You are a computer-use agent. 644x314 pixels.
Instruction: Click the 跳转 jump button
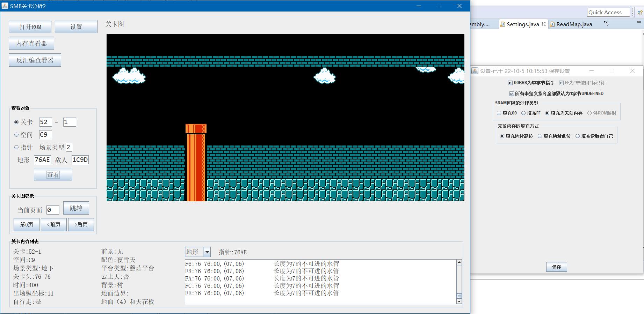76,208
